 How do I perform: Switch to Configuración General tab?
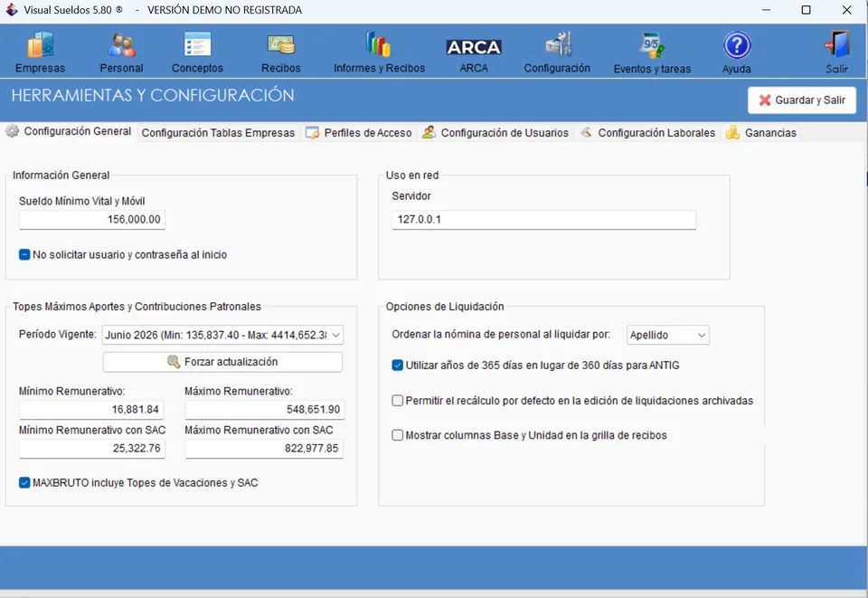point(69,131)
